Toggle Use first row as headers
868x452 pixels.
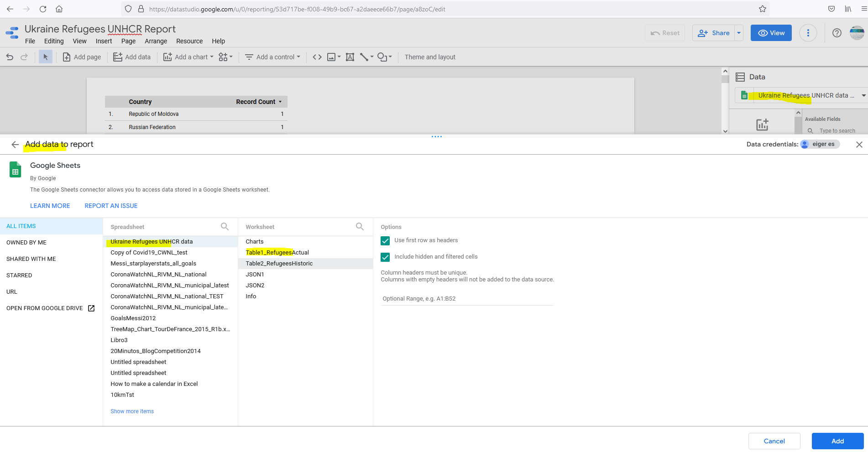[x=385, y=241]
